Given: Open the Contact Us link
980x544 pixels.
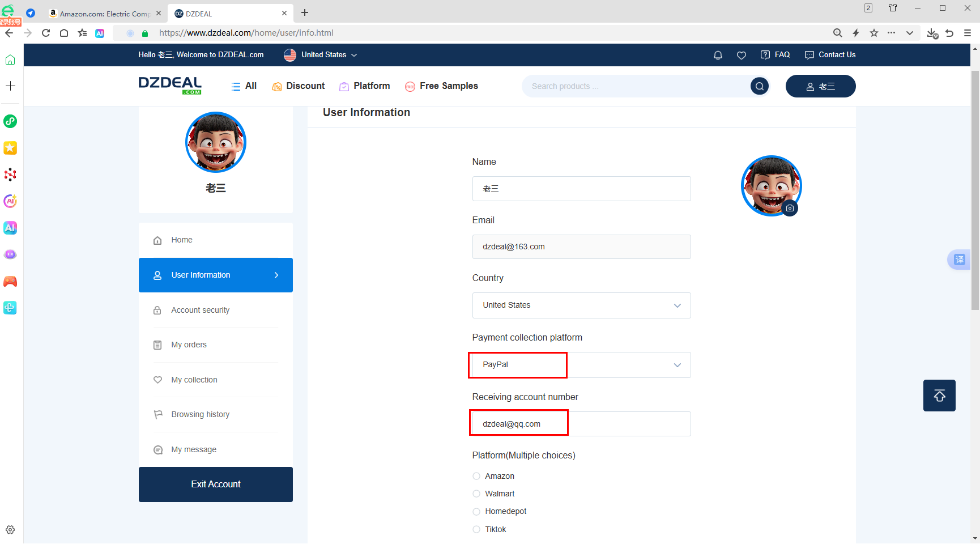Looking at the screenshot, I should [830, 55].
